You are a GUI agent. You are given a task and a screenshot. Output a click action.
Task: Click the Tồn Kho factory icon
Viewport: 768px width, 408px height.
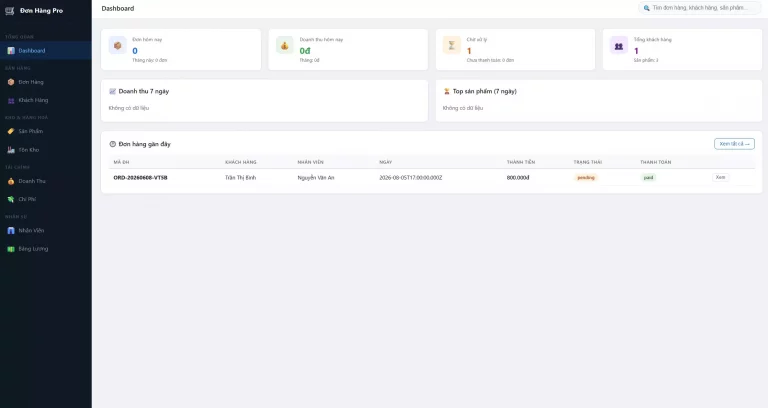click(11, 150)
